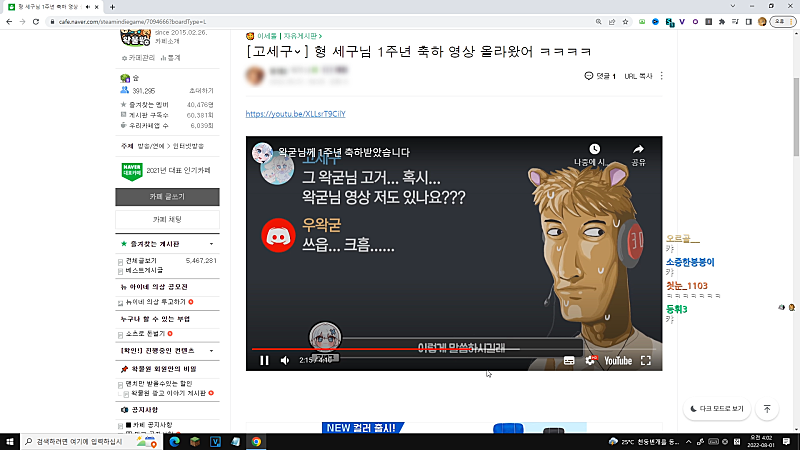Screen dimensions: 800x450
Task: Open the video uploader's channel avatar
Action: (x=262, y=152)
